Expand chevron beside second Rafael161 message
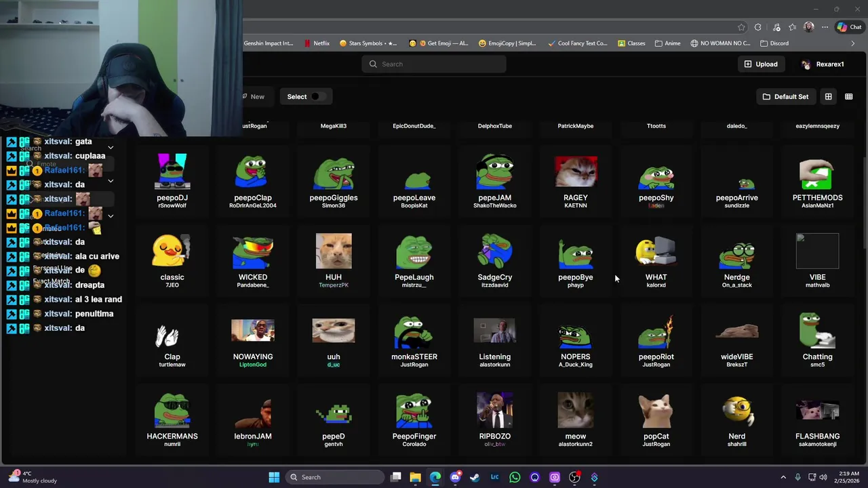This screenshot has height=488, width=868. (x=111, y=216)
